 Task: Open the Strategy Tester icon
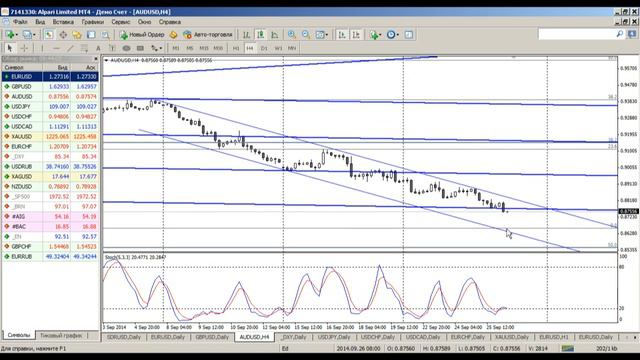(x=105, y=35)
